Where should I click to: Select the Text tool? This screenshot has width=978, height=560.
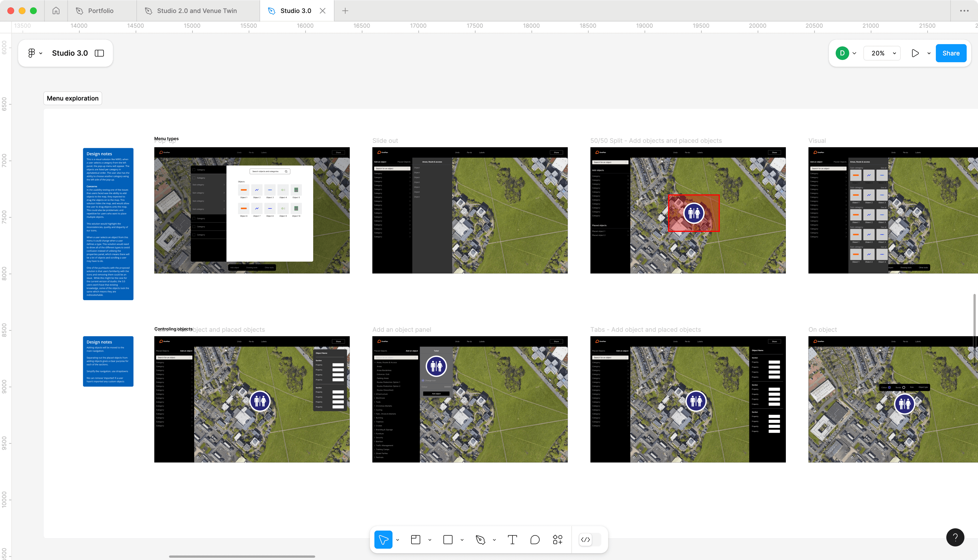point(512,540)
